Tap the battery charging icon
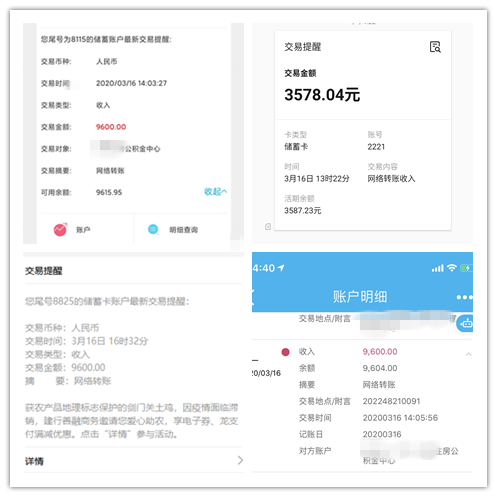 point(466,268)
